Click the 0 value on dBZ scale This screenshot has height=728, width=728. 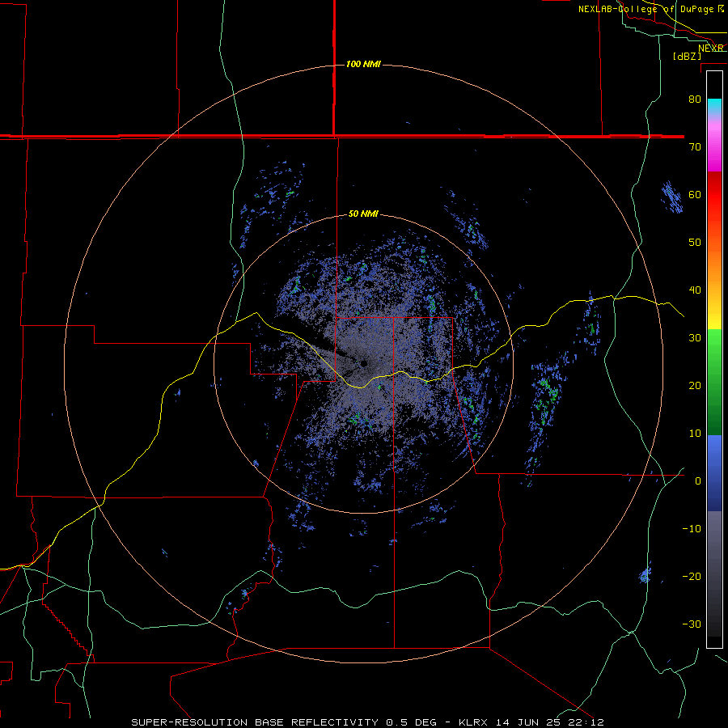(698, 481)
